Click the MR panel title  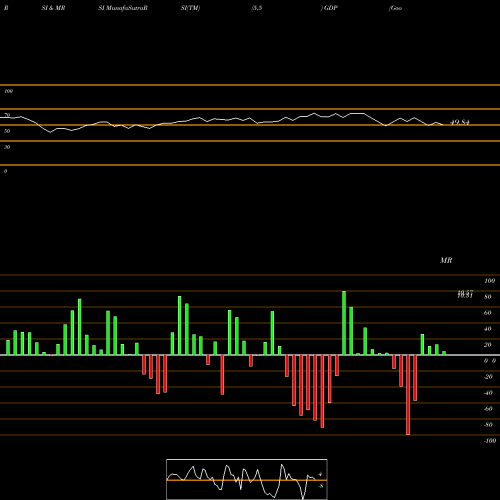(446, 260)
